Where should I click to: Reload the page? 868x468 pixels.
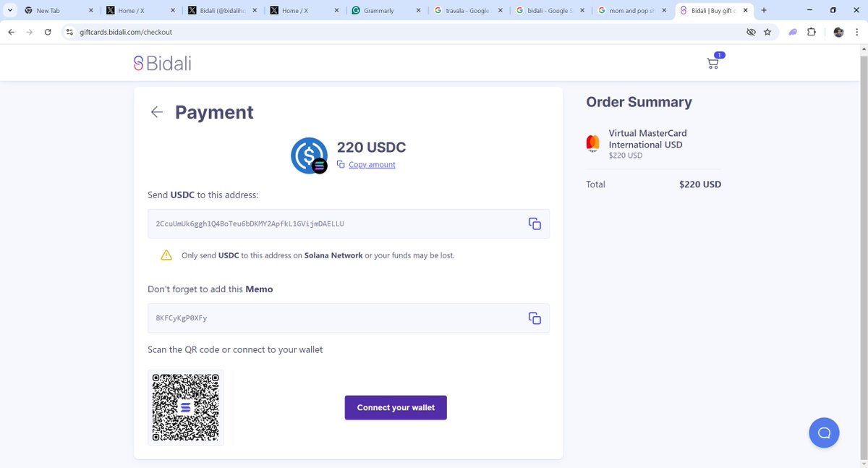coord(48,32)
